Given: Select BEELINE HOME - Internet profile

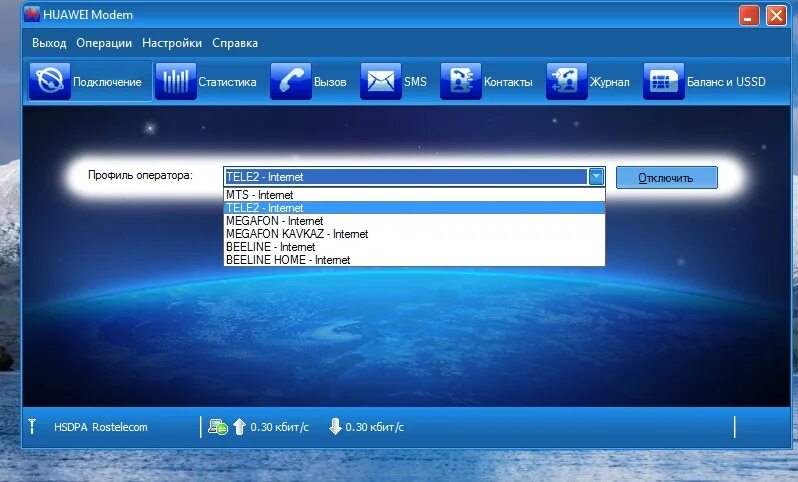Looking at the screenshot, I should point(414,260).
